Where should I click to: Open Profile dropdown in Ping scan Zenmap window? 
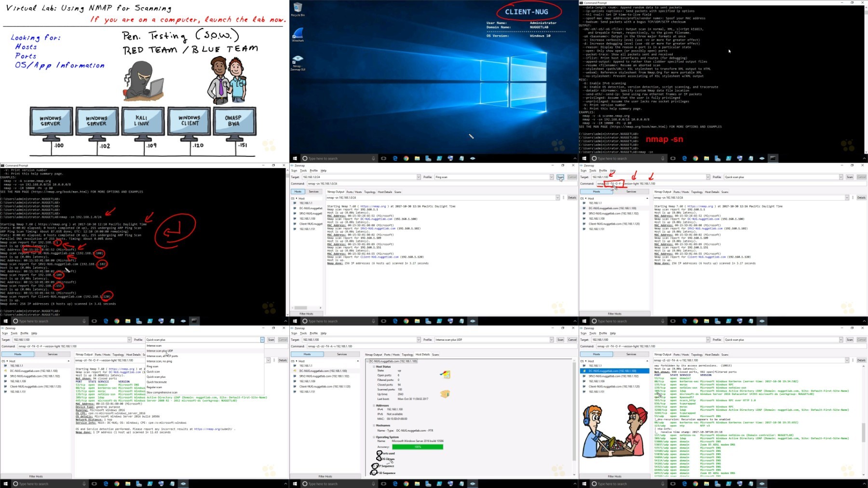pos(552,177)
